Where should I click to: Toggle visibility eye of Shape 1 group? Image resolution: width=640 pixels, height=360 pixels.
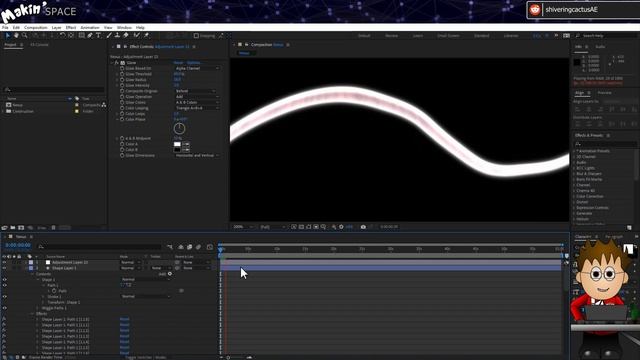tap(4, 280)
